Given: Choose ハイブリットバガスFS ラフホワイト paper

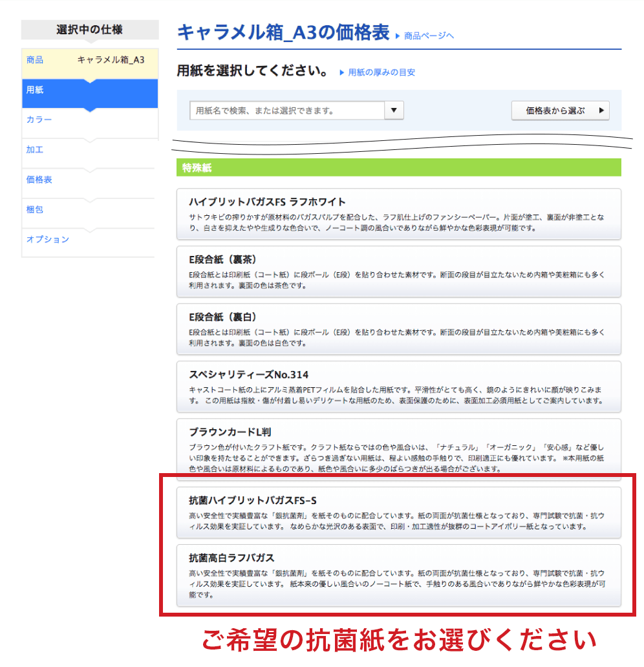Looking at the screenshot, I should [398, 214].
